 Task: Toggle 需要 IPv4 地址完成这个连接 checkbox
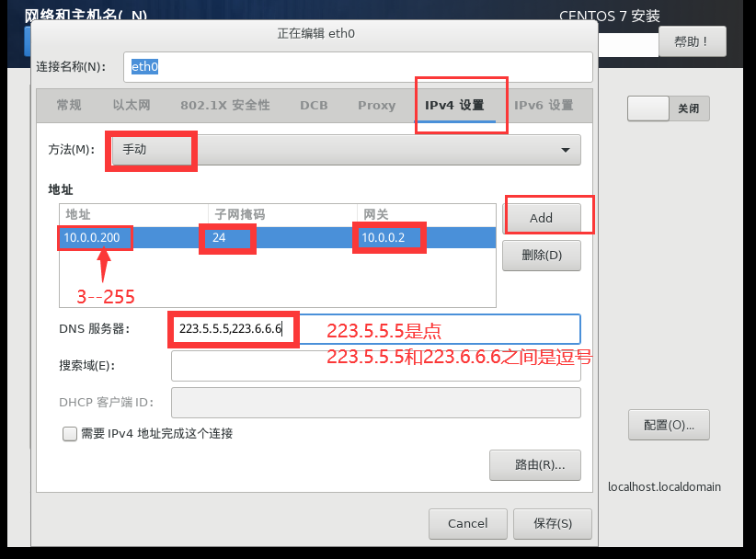point(70,434)
